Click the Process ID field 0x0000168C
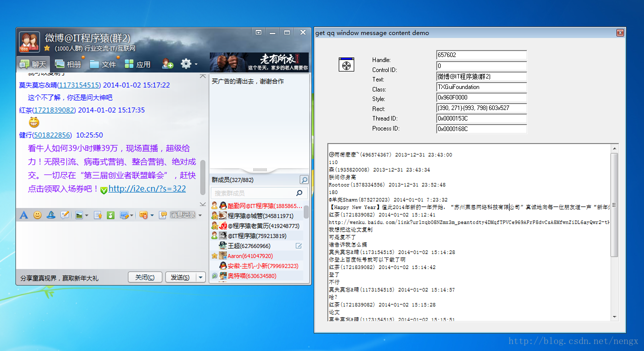This screenshot has width=644, height=351. point(482,129)
